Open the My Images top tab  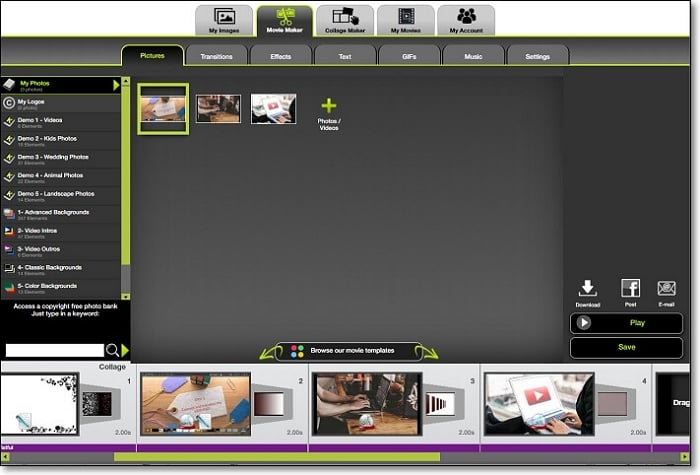tap(223, 20)
